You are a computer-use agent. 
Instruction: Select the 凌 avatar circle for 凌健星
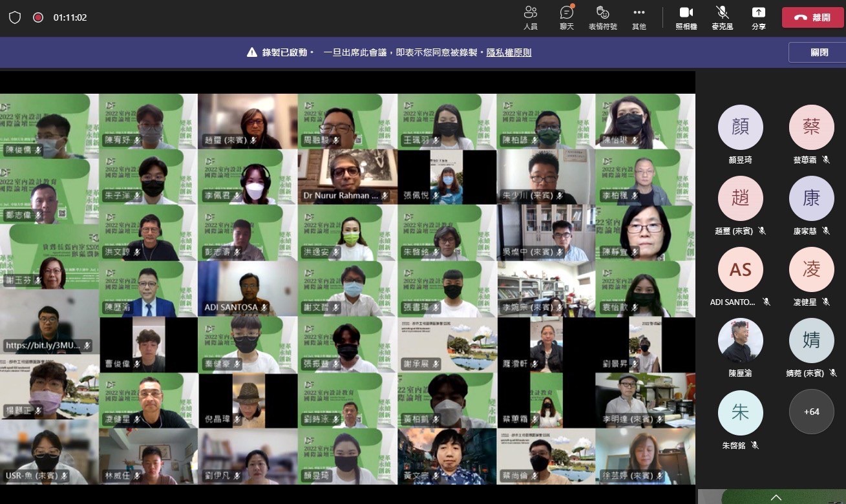coord(812,269)
